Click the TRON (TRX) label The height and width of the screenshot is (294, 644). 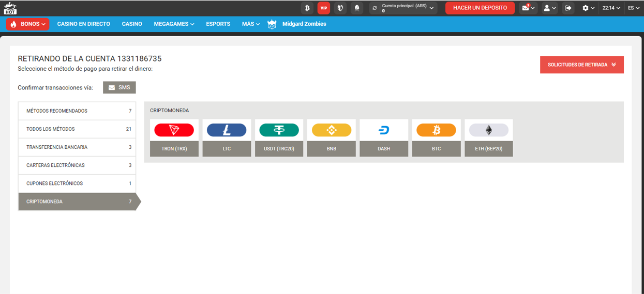(174, 149)
